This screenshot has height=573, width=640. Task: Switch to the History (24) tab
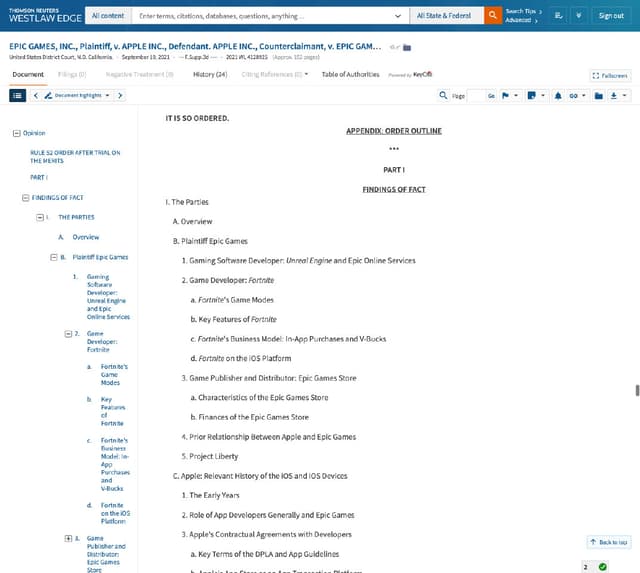click(209, 74)
